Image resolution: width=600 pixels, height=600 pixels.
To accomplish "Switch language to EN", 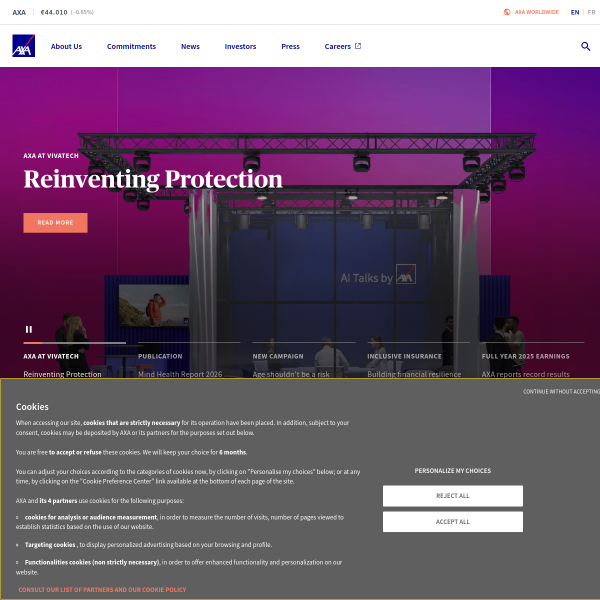I will point(575,12).
